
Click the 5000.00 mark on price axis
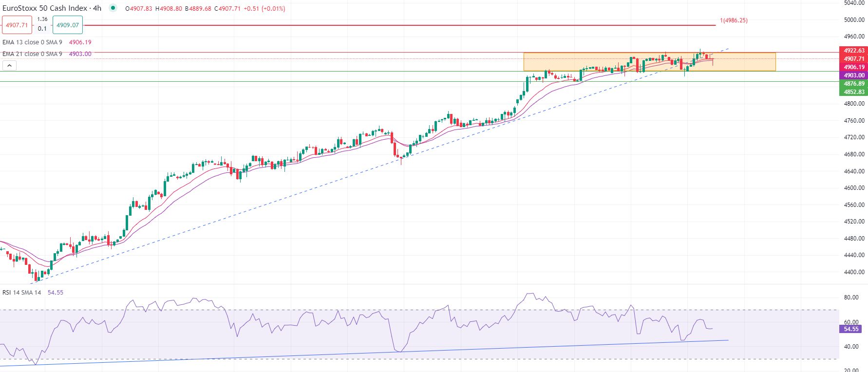coord(854,20)
